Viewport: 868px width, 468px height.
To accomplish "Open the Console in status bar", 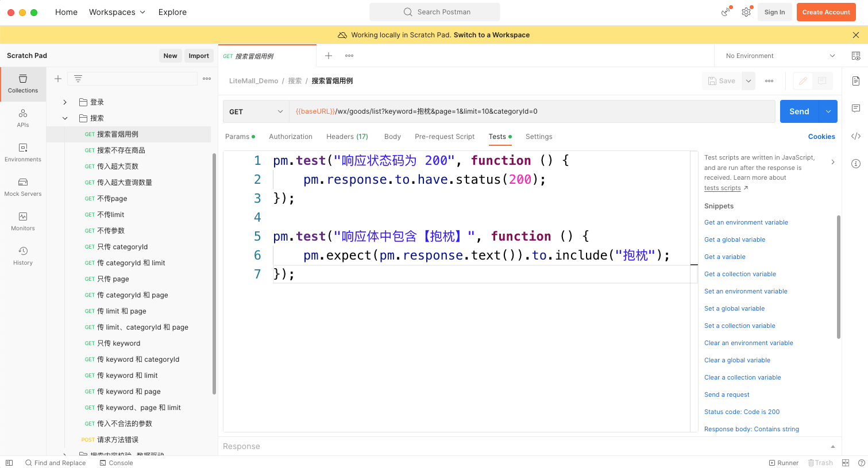I will tap(116, 463).
